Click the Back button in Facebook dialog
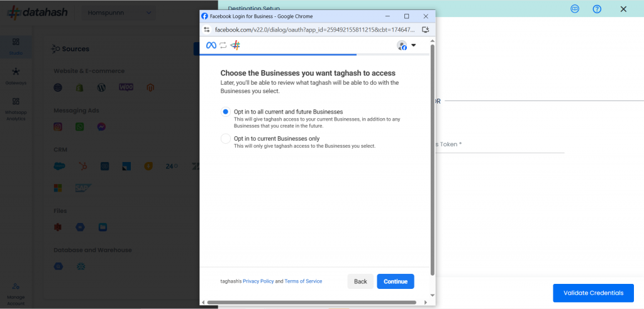Screen dimensions: 644x309 click(x=360, y=281)
